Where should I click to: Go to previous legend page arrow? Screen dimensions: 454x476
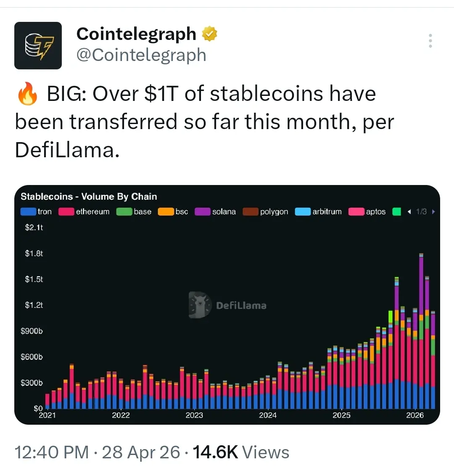pyautogui.click(x=409, y=212)
